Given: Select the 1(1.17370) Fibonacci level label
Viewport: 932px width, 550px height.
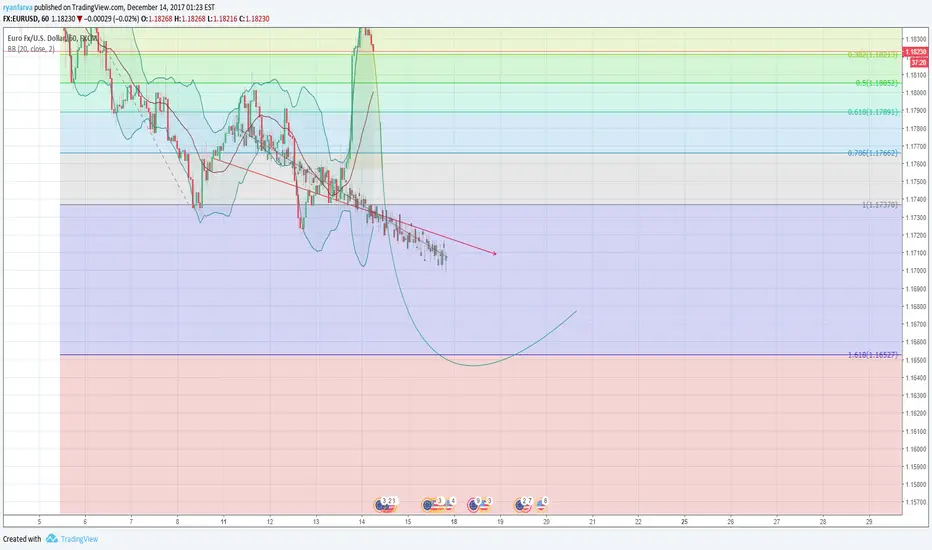Looking at the screenshot, I should (x=880, y=205).
